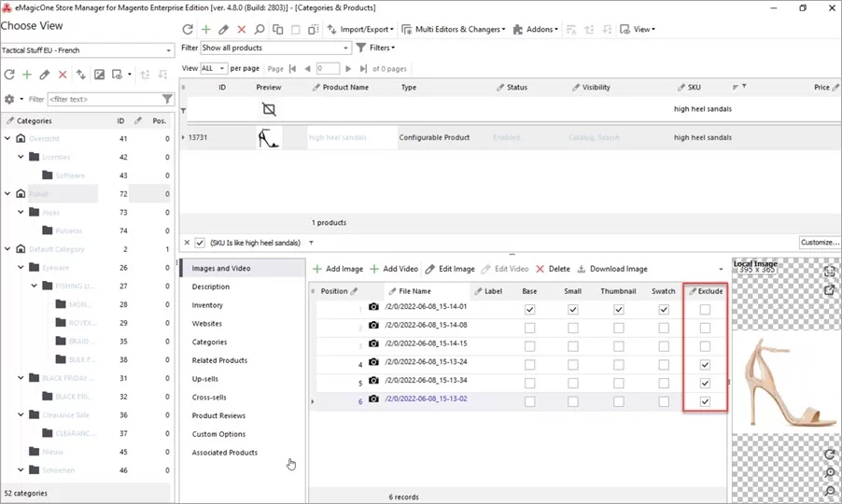Open Multi Editors & Changers menu
Viewport: 842px width, 504px height.
coord(454,30)
